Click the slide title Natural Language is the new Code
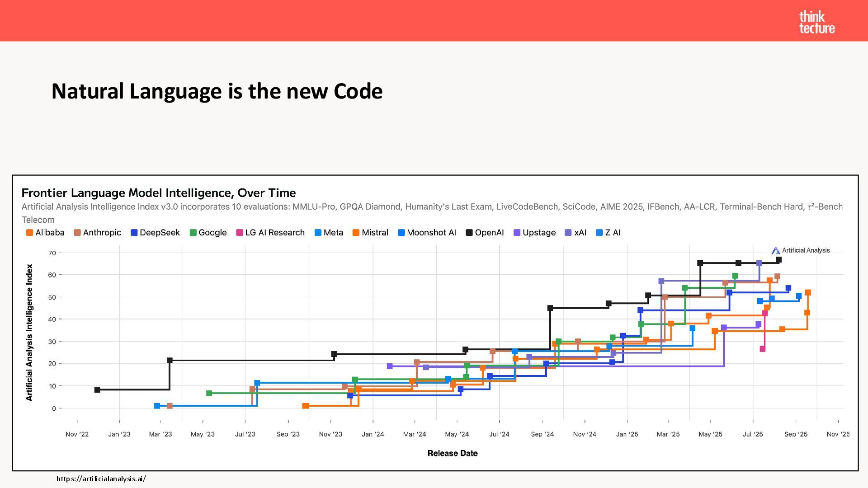The height and width of the screenshot is (488, 868). click(217, 91)
